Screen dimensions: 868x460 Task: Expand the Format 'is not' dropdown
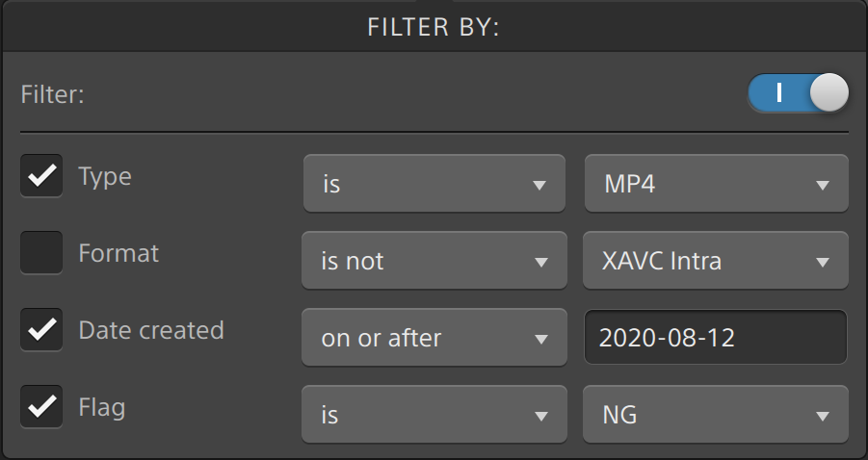434,260
